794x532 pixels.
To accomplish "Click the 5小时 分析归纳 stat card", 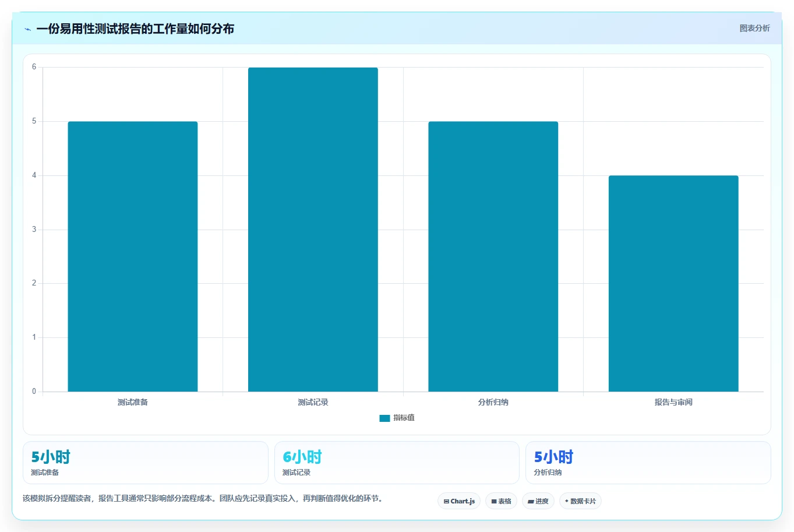I will point(648,463).
